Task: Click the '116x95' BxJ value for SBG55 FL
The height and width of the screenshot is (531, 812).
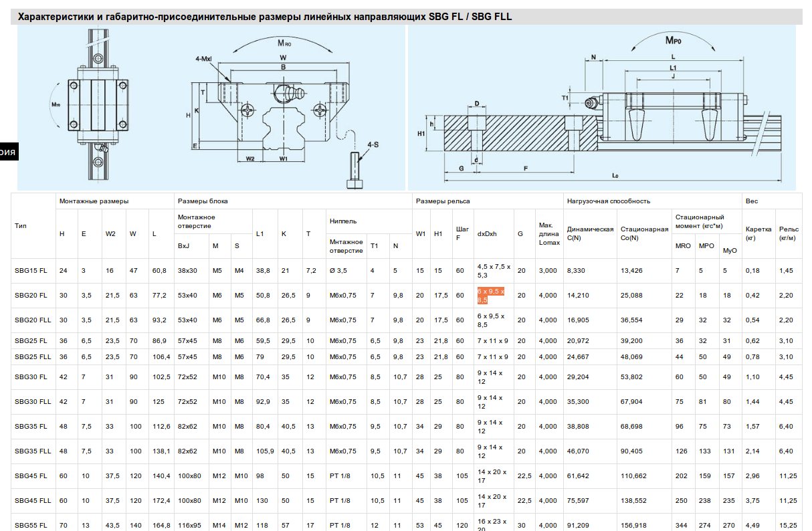Action: click(x=189, y=526)
